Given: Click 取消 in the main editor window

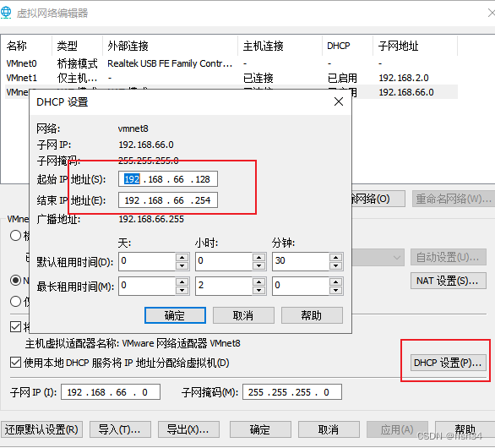Looking at the screenshot, I should 329,429.
